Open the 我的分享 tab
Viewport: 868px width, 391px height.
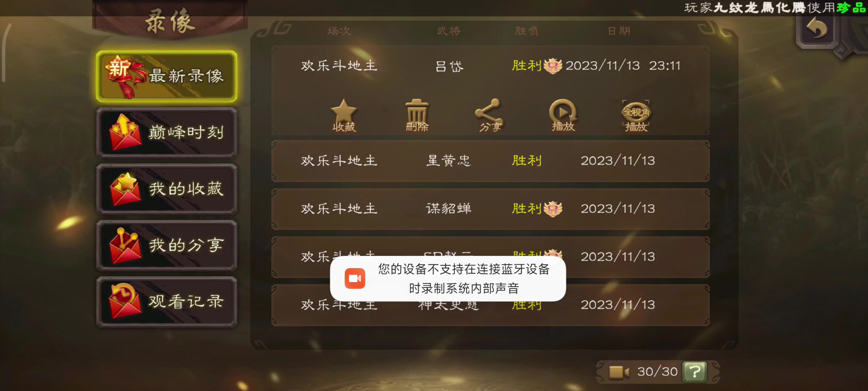coord(167,245)
